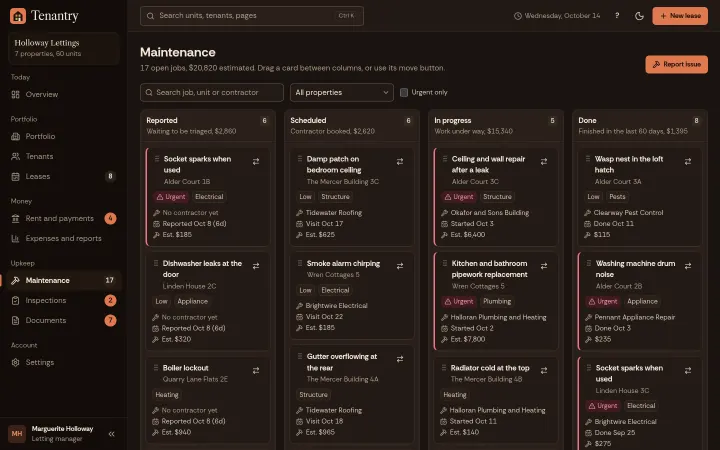Click the Wednesday, October 14 date display

pos(557,16)
